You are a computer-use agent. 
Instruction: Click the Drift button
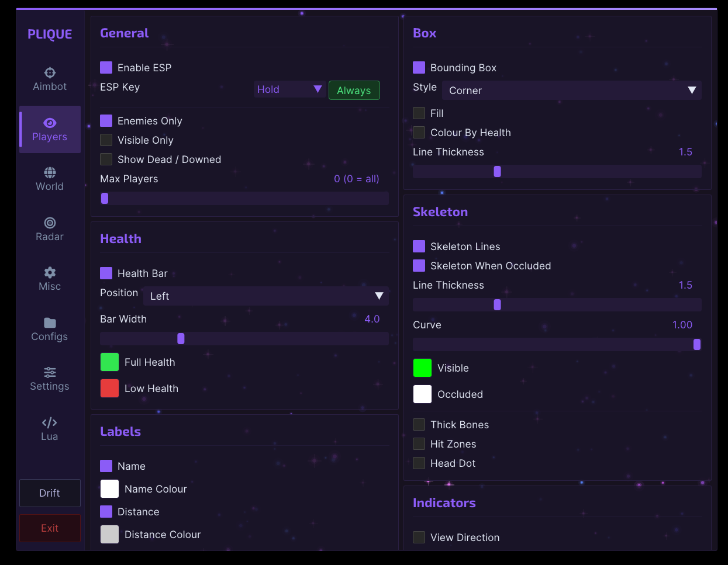[x=50, y=493]
